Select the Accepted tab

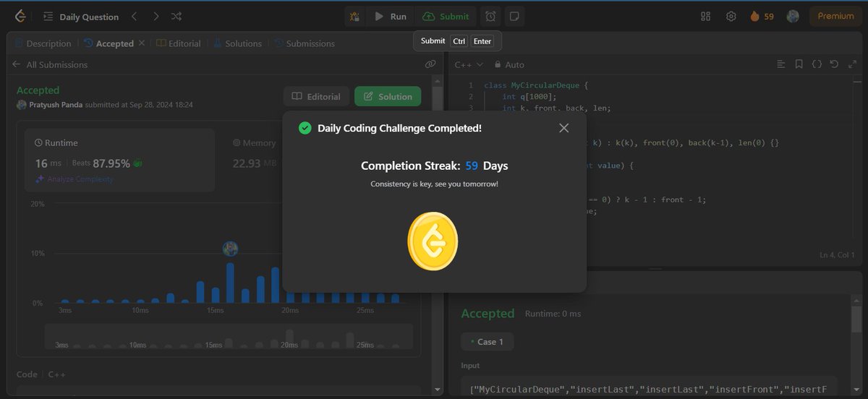click(109, 43)
